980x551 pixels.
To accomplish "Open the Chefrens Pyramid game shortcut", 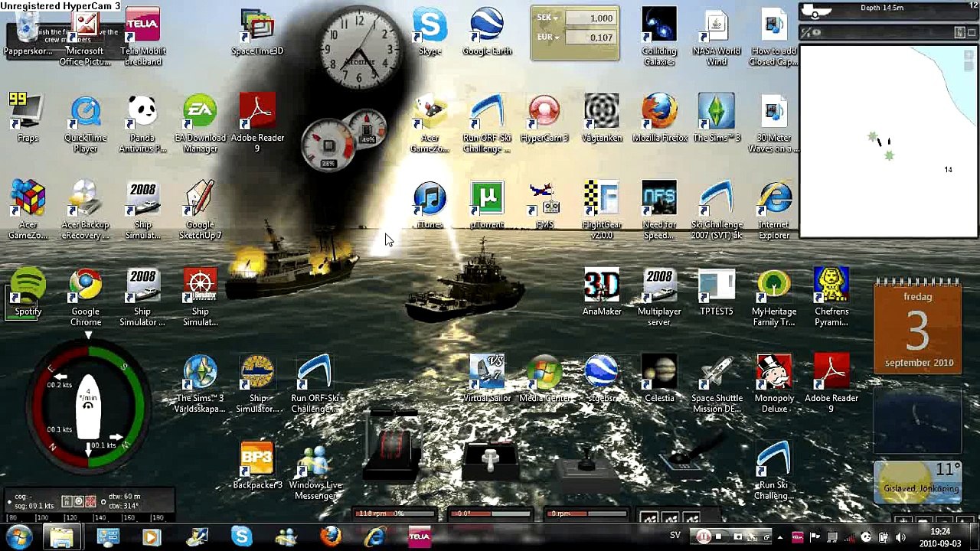I will click(x=831, y=297).
